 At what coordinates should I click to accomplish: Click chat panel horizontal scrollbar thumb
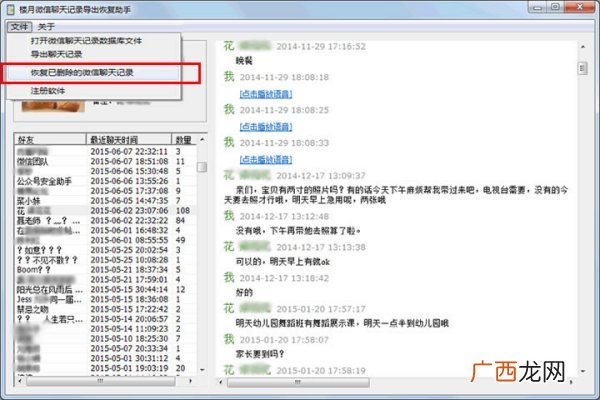(x=298, y=382)
